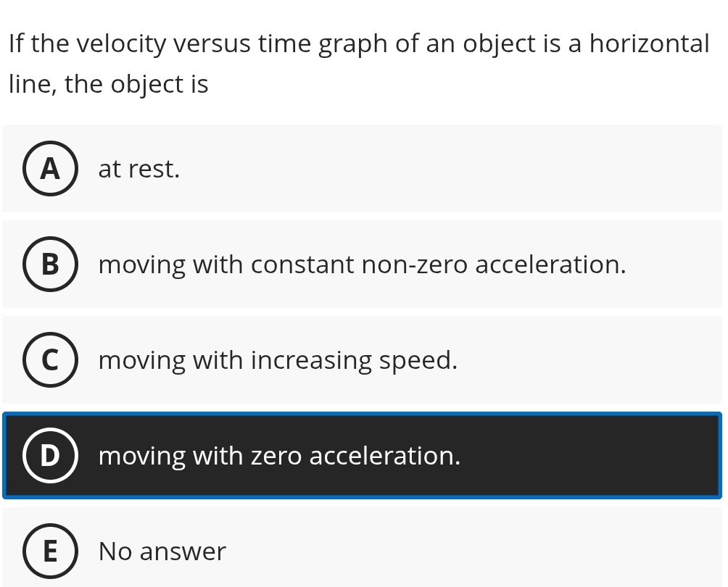Image resolution: width=728 pixels, height=587 pixels.
Task: Select the "No answer" text label
Action: pos(162,551)
